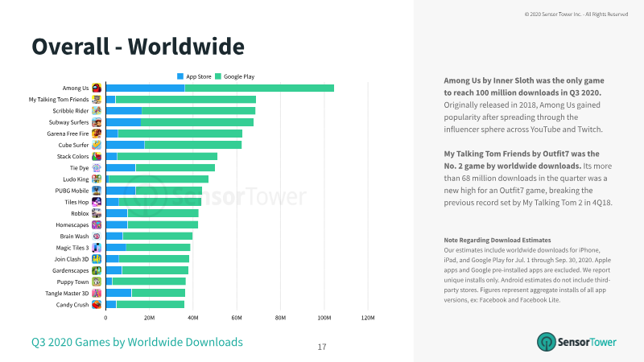Click the Sensor Tower copyright notice
The width and height of the screenshot is (644, 362).
(x=576, y=14)
